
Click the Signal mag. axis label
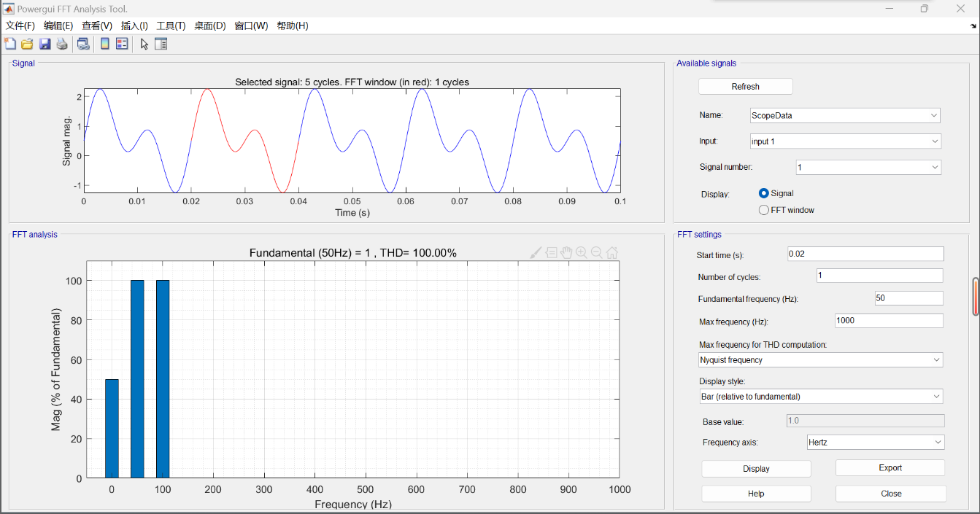tap(66, 141)
